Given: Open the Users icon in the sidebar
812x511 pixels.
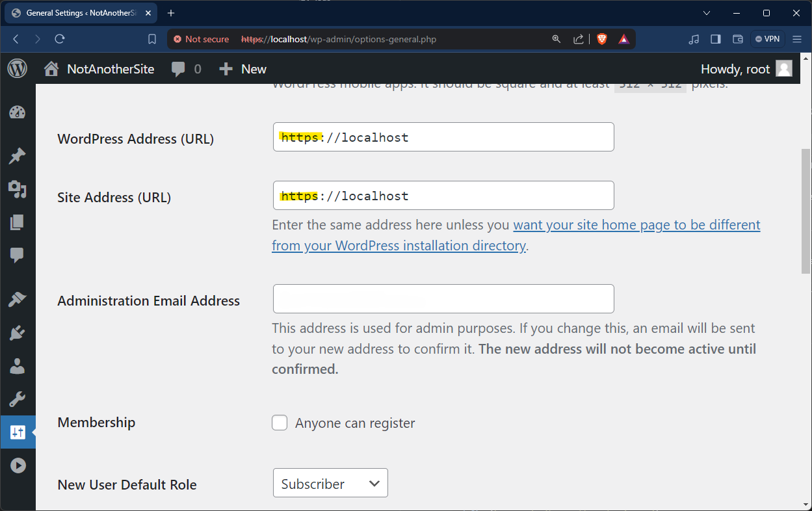Looking at the screenshot, I should pyautogui.click(x=18, y=366).
